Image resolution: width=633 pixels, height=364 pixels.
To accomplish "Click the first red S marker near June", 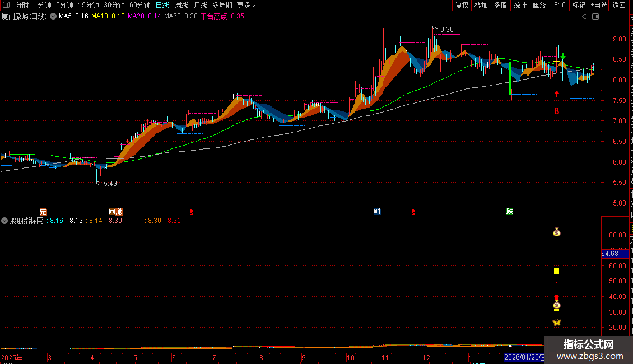I will point(192,212).
